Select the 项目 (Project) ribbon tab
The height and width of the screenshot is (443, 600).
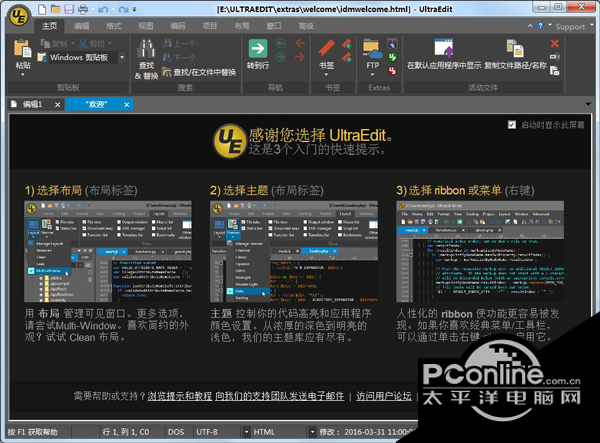[x=210, y=26]
